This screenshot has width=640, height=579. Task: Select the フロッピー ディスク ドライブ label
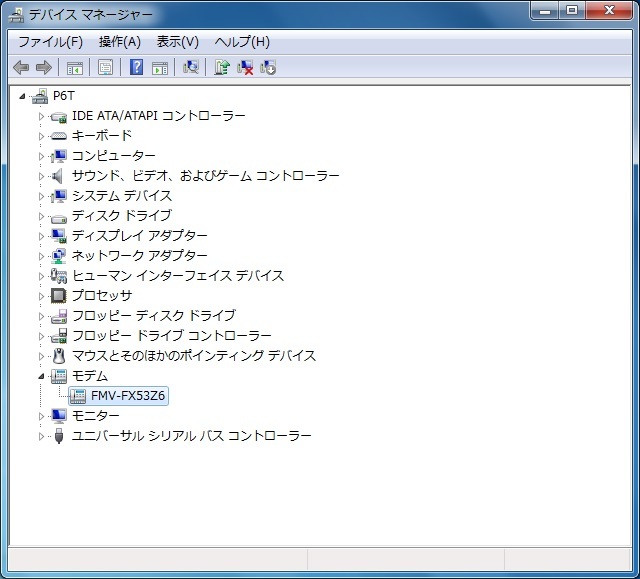tap(154, 316)
